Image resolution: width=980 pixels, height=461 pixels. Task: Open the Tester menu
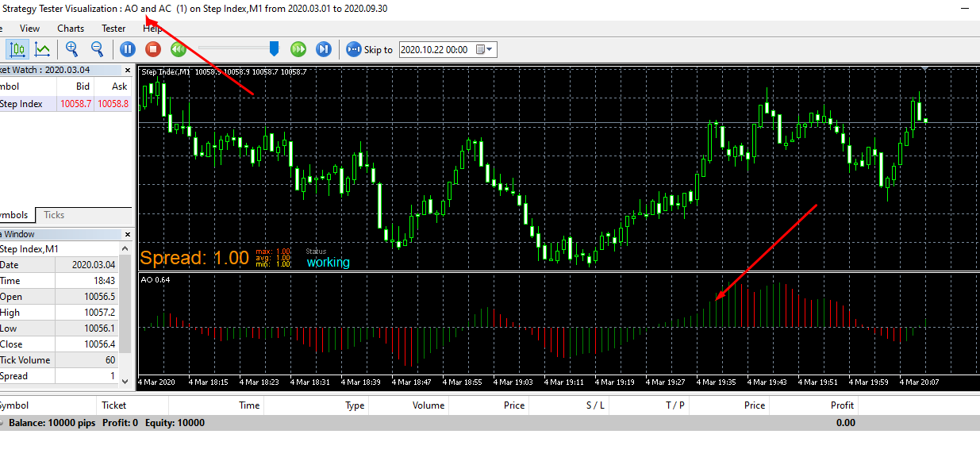pos(113,29)
